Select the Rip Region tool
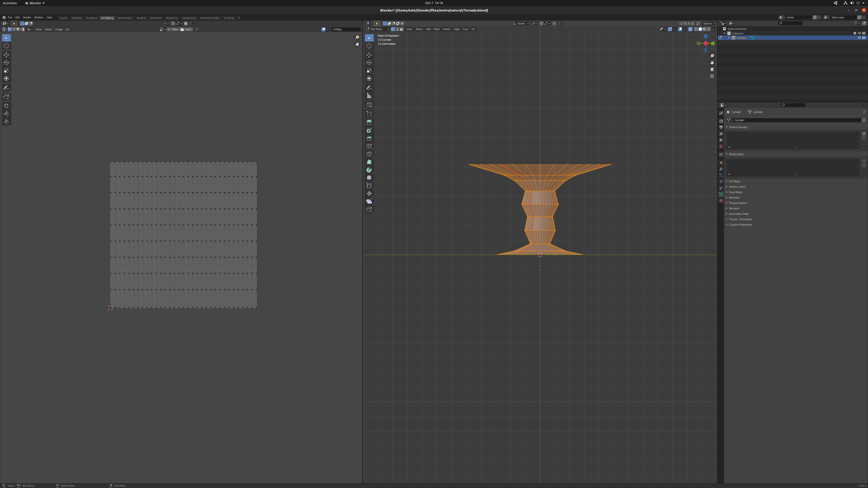The height and width of the screenshot is (488, 868). (x=369, y=209)
